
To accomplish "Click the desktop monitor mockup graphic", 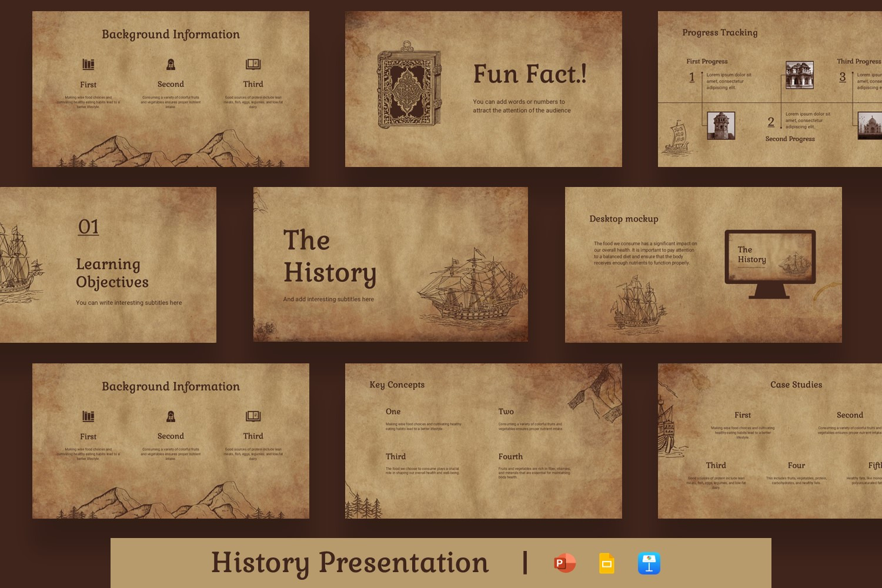I will click(x=770, y=263).
